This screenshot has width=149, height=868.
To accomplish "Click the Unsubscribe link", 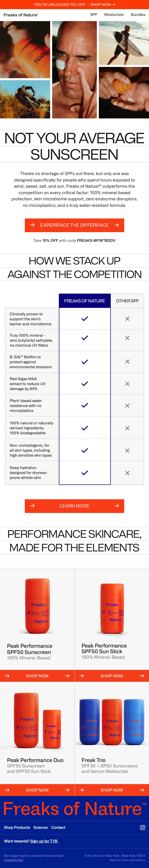I will coord(14,860).
